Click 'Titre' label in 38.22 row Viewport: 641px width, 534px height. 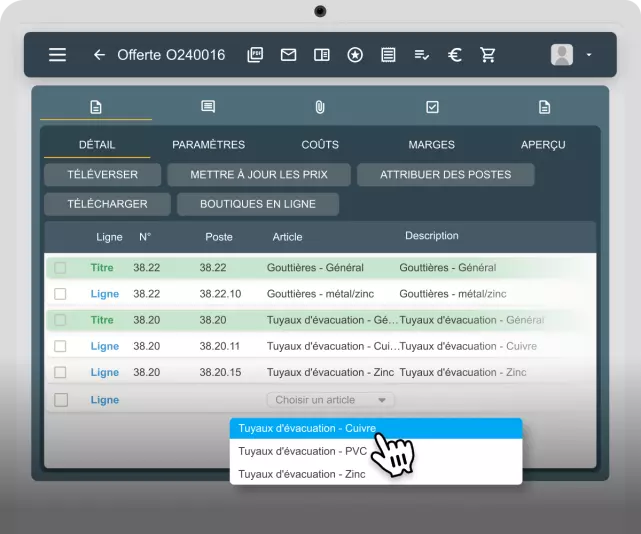coord(102,268)
